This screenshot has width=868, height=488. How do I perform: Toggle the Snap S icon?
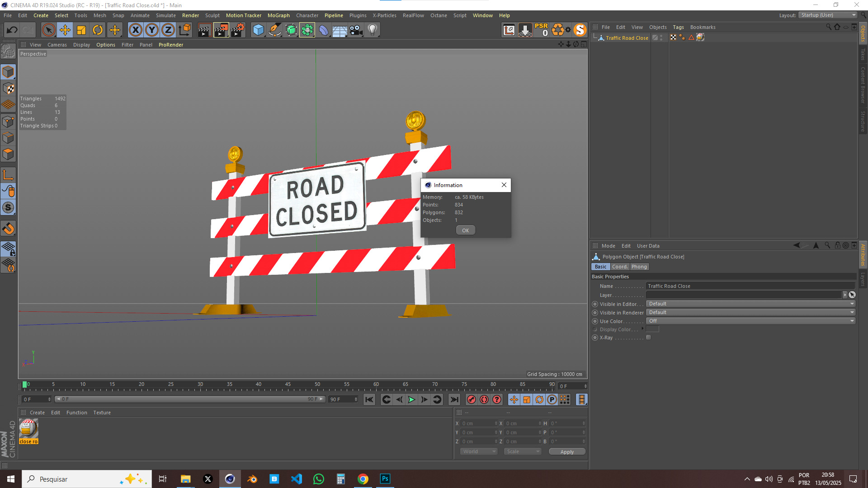8,207
